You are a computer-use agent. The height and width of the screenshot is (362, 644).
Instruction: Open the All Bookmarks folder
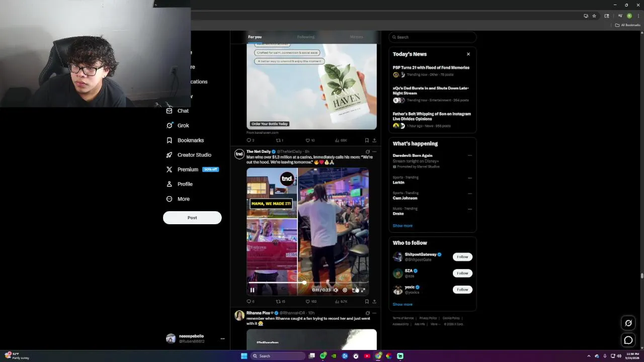tap(628, 25)
